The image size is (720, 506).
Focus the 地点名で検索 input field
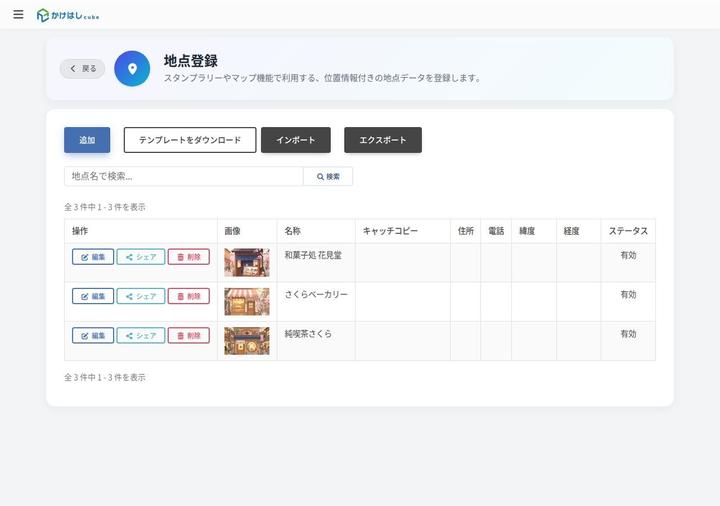coord(184,176)
